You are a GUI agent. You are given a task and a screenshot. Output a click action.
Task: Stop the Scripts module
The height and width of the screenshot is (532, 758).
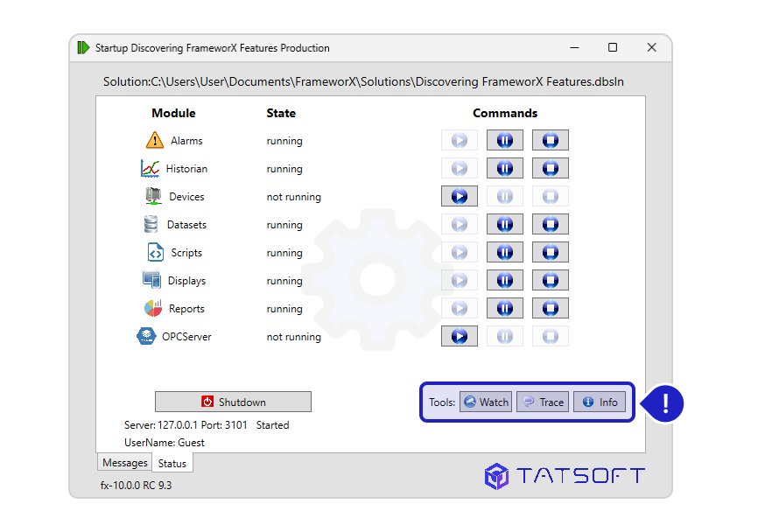click(551, 253)
